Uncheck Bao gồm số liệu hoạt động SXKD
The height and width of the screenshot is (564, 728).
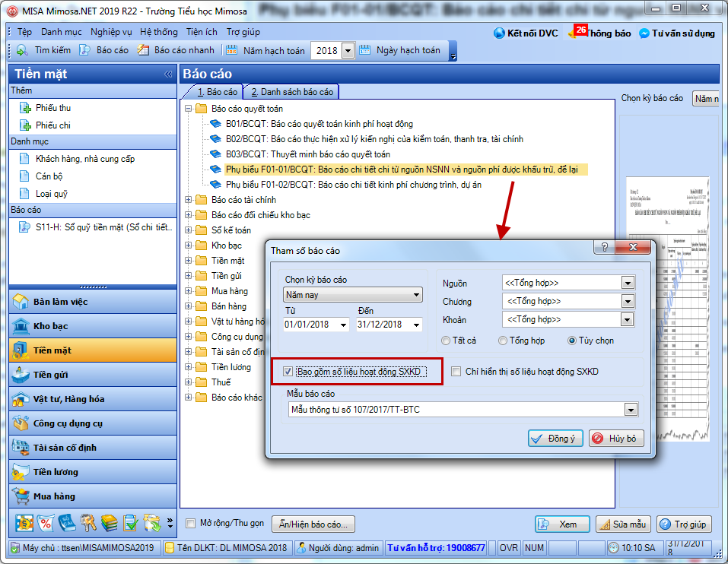288,372
